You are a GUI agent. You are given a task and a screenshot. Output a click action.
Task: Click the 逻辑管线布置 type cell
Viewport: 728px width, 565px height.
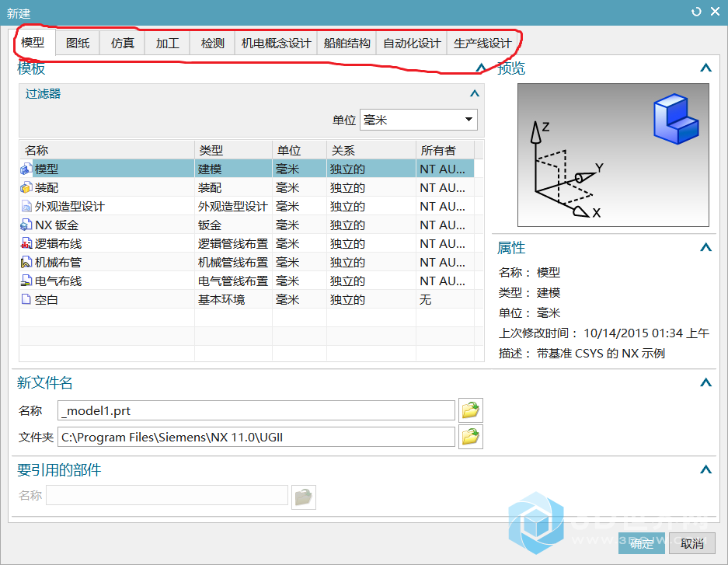click(233, 243)
